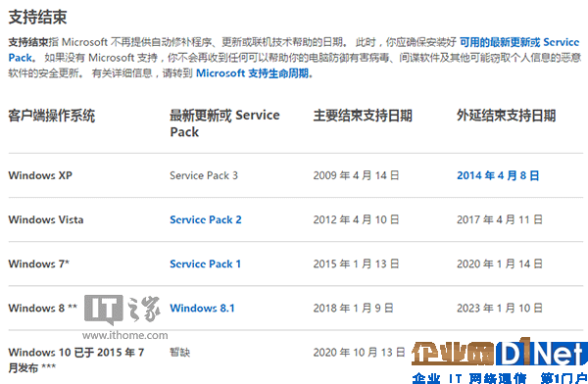Click the 客户端操作系统 column header
The width and height of the screenshot is (588, 384).
tap(52, 116)
